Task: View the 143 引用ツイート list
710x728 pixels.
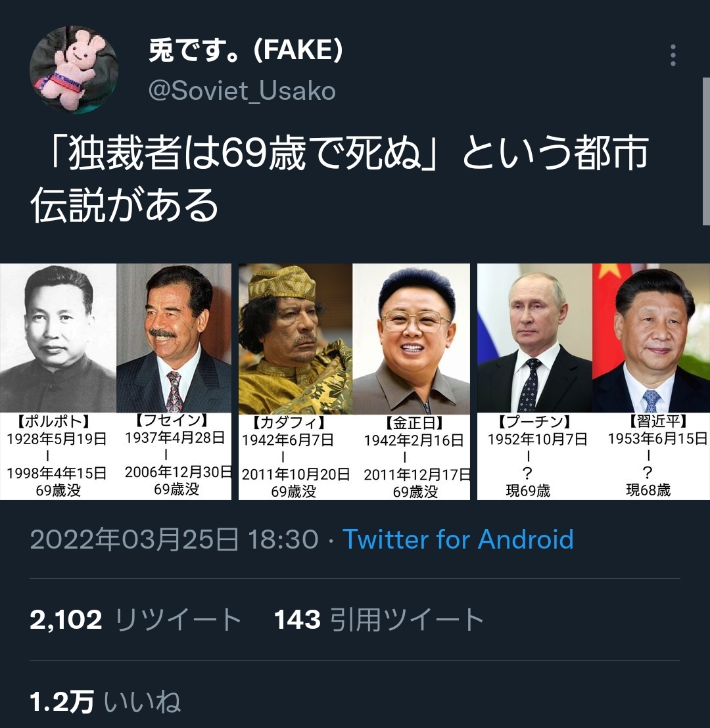Action: pyautogui.click(x=379, y=620)
